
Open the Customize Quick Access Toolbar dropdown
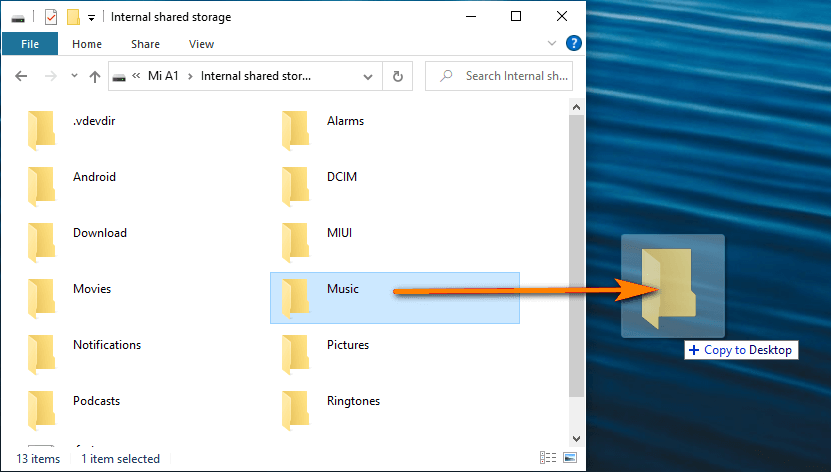pos(91,18)
